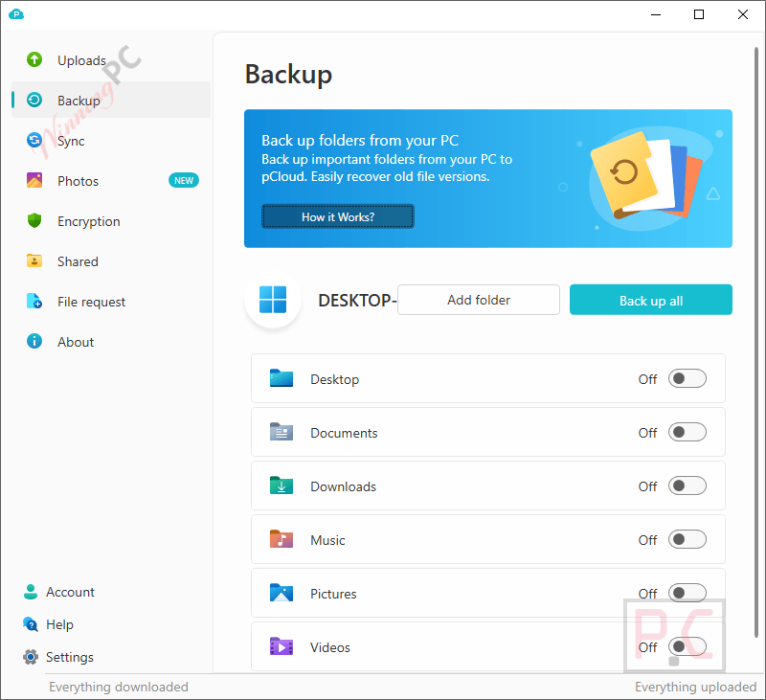Enable the Pictures backup toggle
The height and width of the screenshot is (700, 766).
(x=687, y=593)
